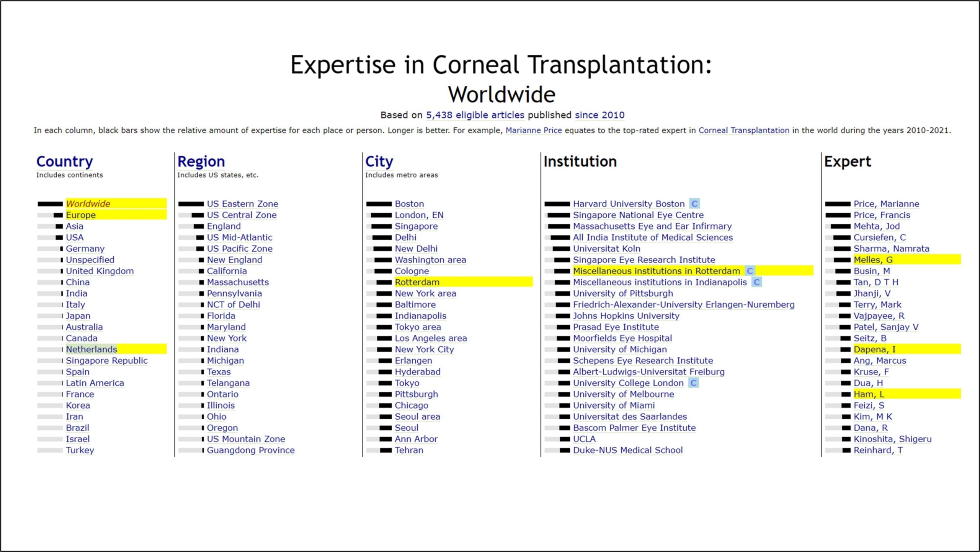Open Duke-NUS Medical School link
The height and width of the screenshot is (552, 980).
[628, 450]
